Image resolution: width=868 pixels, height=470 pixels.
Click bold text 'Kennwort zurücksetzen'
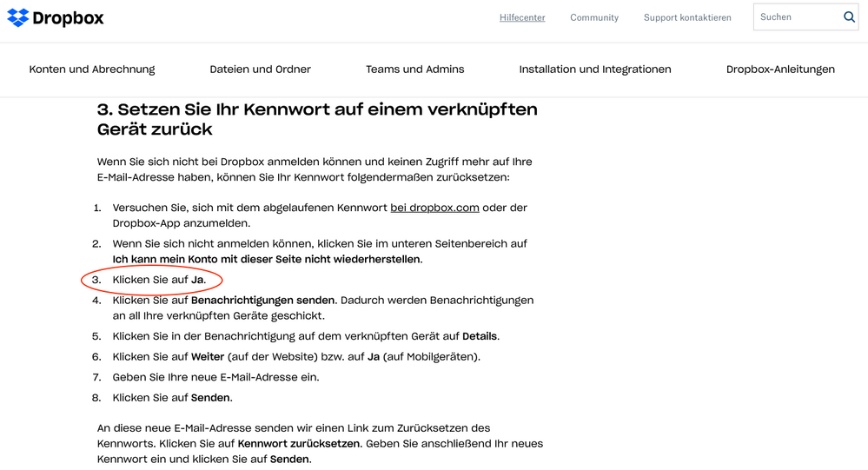pos(299,443)
